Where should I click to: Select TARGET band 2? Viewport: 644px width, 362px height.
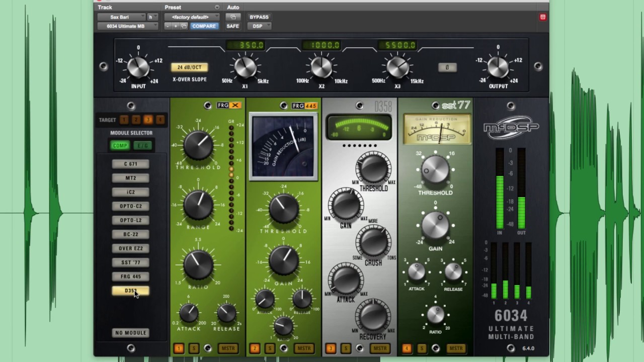coord(136,120)
